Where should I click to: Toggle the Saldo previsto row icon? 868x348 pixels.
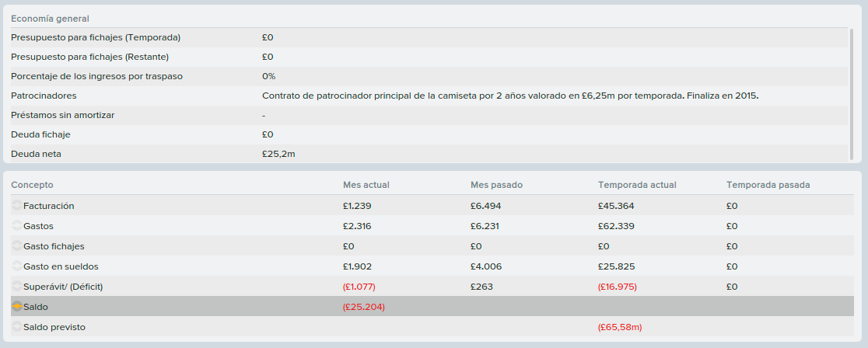16,327
